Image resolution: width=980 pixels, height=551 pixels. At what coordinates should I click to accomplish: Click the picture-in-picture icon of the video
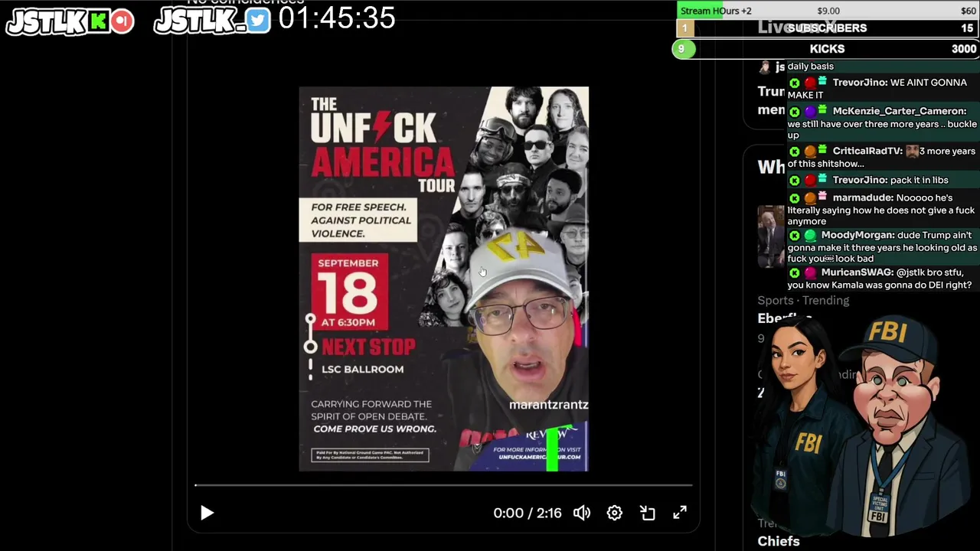[648, 513]
